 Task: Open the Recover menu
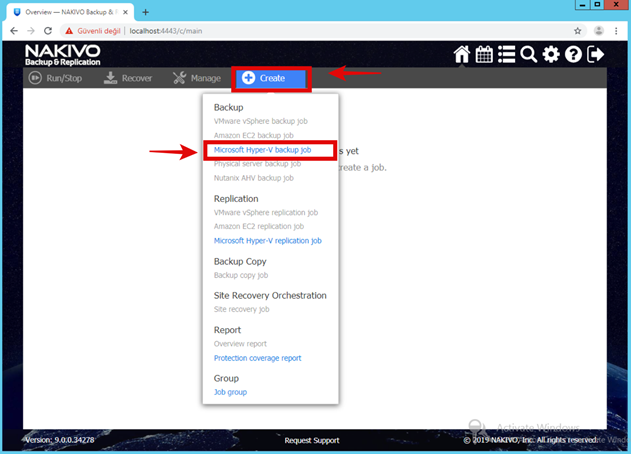(x=128, y=78)
